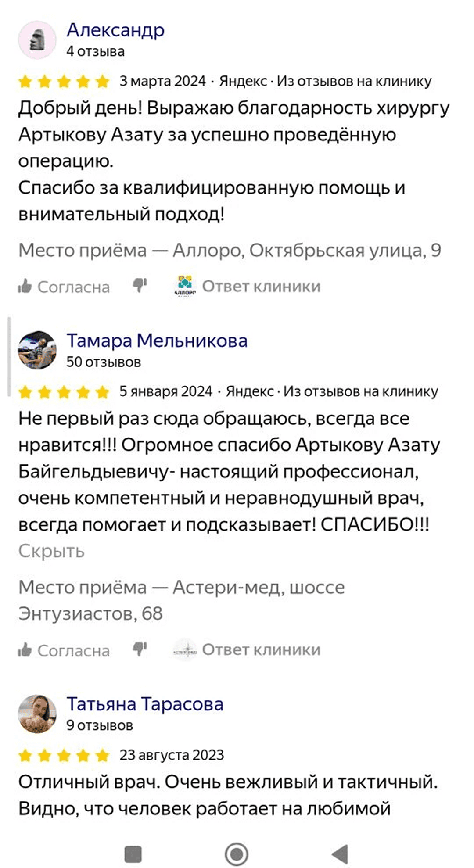Screen dimensions: 474x868
Task: Open Александр's profile name link
Action: coord(115,30)
